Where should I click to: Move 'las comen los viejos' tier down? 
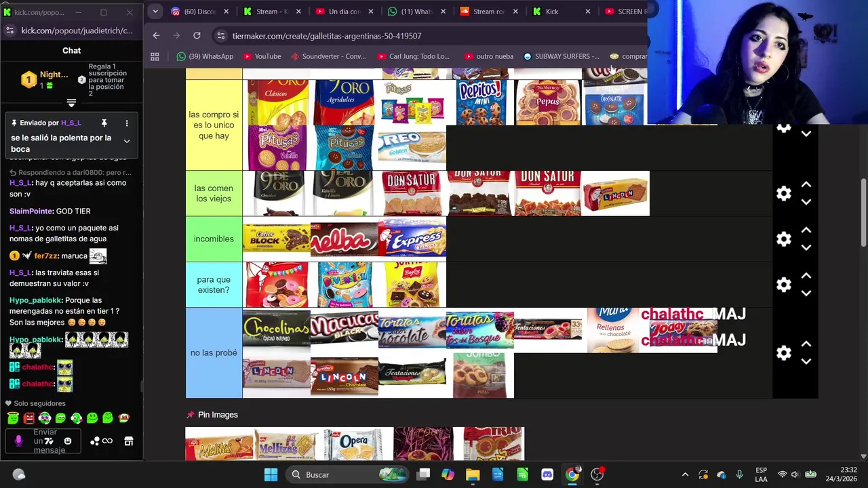[806, 202]
